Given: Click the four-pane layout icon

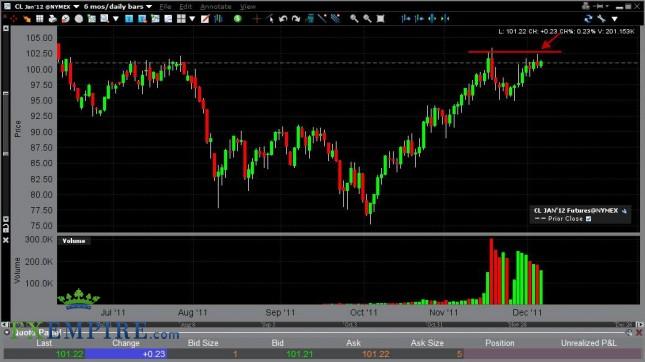Looking at the screenshot, I should (181, 19).
